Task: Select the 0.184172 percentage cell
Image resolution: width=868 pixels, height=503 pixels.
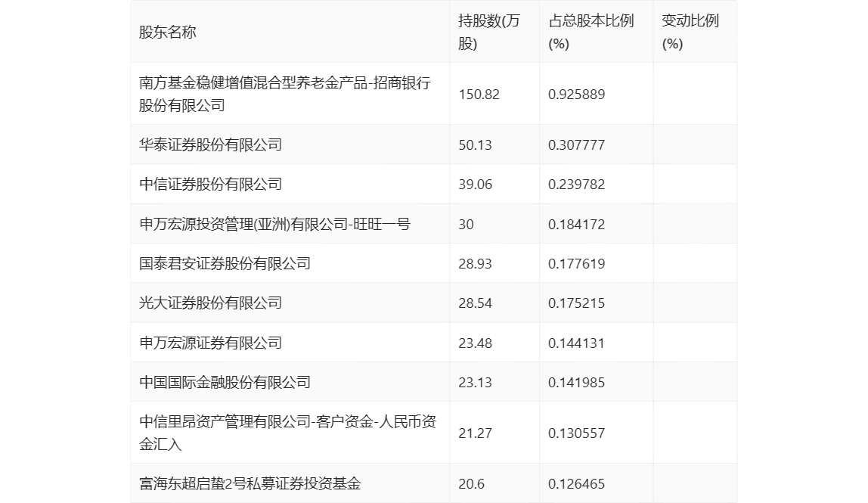Action: 576,225
